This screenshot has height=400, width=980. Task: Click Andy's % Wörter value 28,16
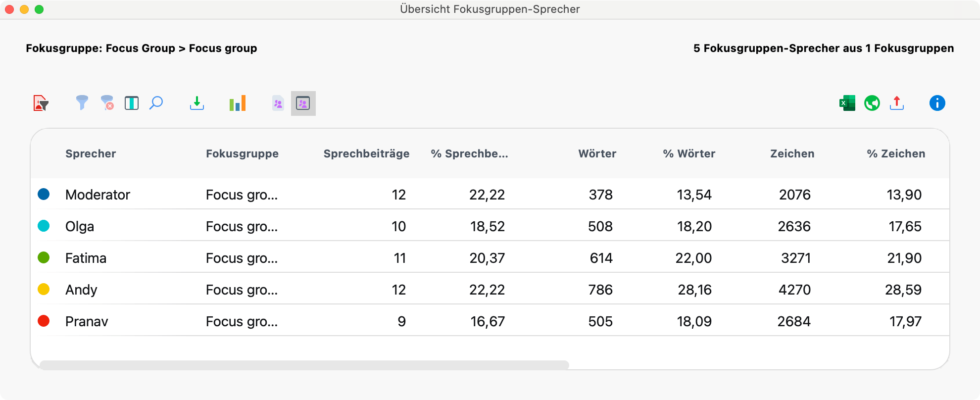point(695,290)
